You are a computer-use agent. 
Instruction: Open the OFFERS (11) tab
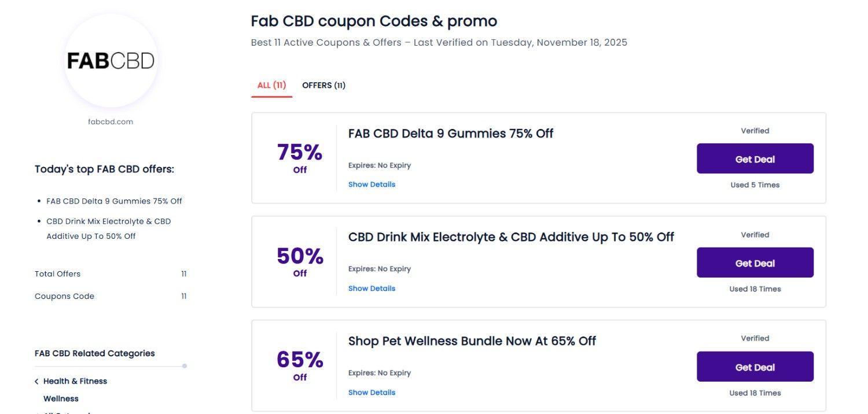[323, 86]
